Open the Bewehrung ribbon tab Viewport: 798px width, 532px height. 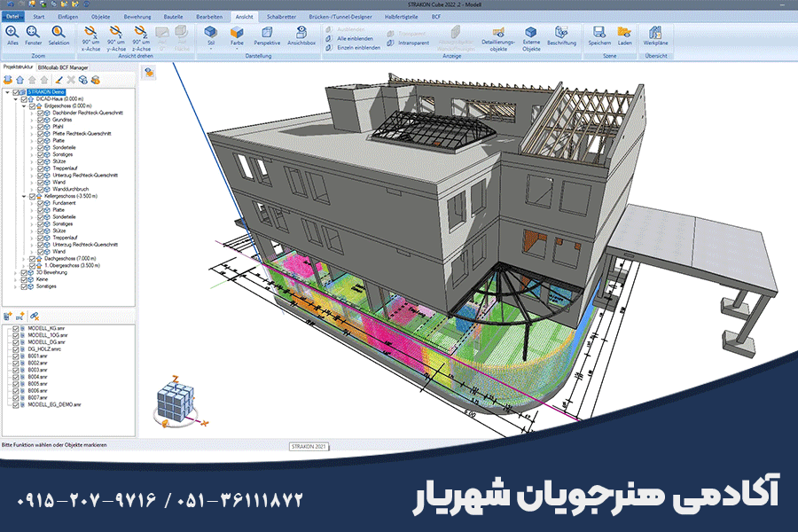[137, 16]
